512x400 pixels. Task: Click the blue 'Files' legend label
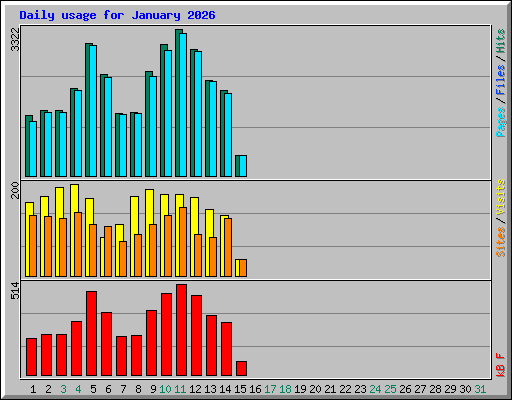(x=500, y=80)
